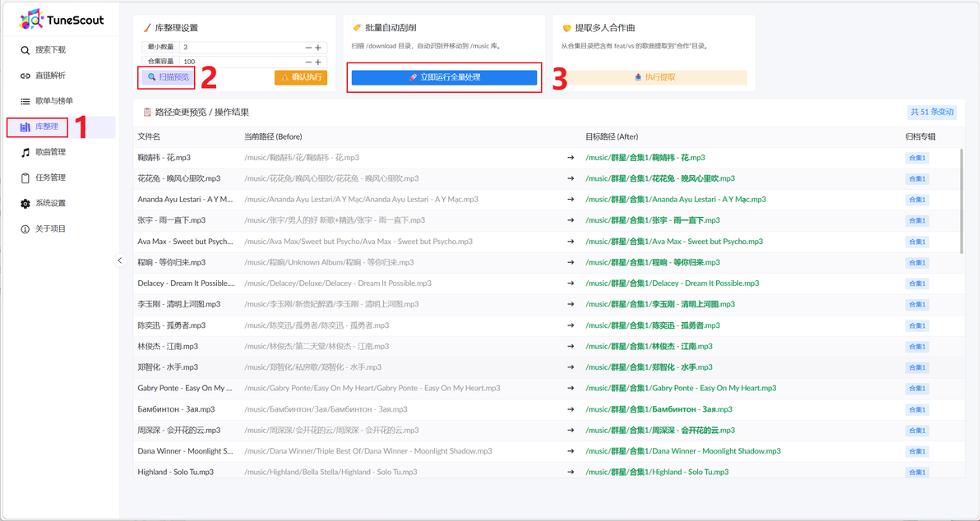Click the green target path for 林俊杰 - 江南.mp3
Viewport: 980px width, 521px height.
(649, 347)
